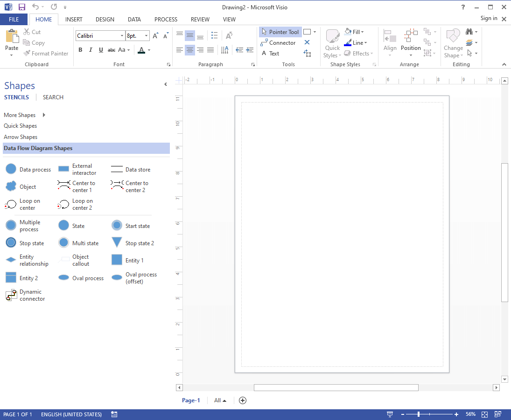Image resolution: width=511 pixels, height=420 pixels.
Task: Toggle italic formatting
Action: [90, 49]
